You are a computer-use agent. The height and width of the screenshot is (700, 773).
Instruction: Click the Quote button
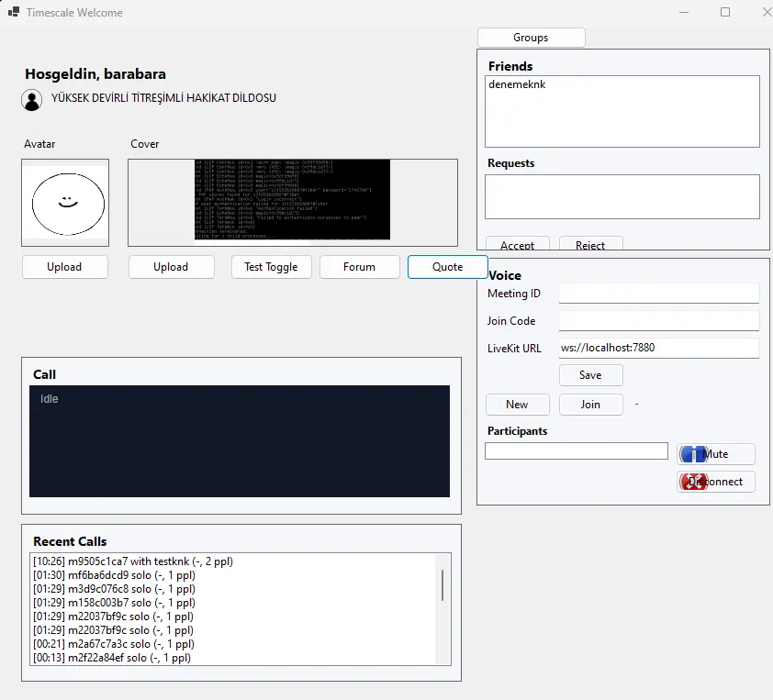(x=447, y=267)
